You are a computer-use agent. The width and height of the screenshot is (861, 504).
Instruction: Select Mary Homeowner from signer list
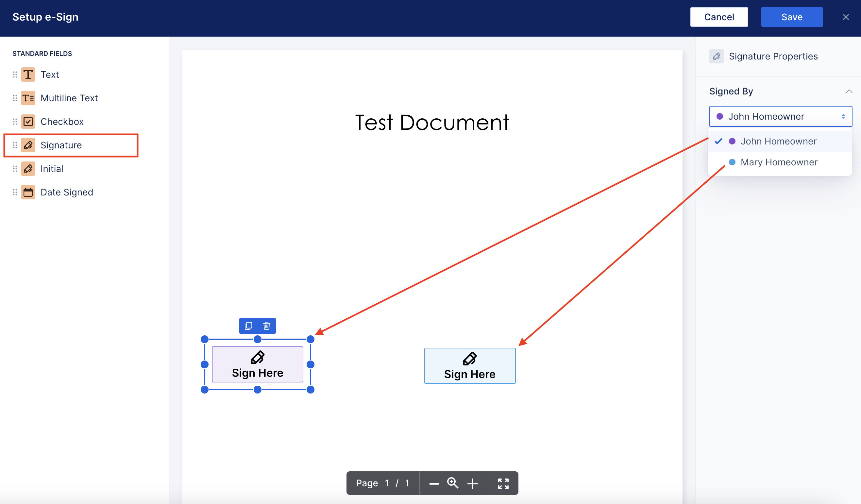(x=779, y=162)
